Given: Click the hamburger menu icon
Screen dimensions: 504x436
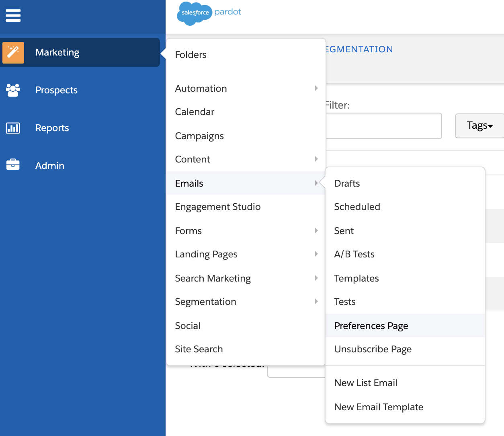Looking at the screenshot, I should (13, 16).
